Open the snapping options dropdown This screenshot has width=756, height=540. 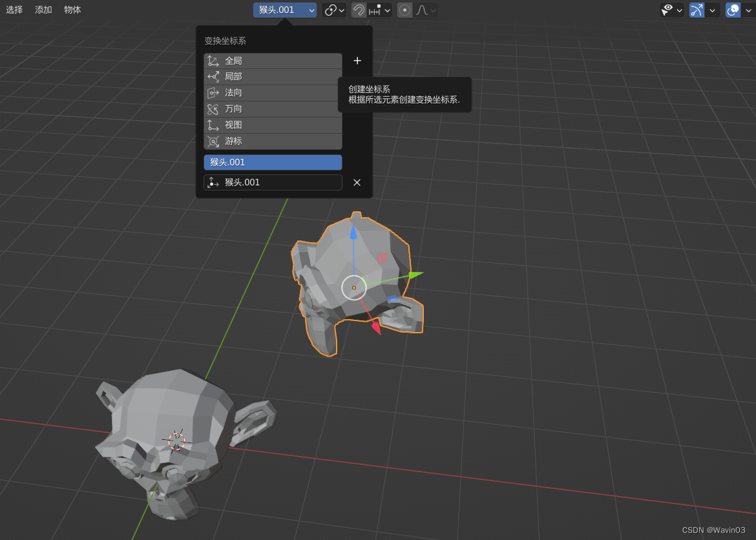379,10
